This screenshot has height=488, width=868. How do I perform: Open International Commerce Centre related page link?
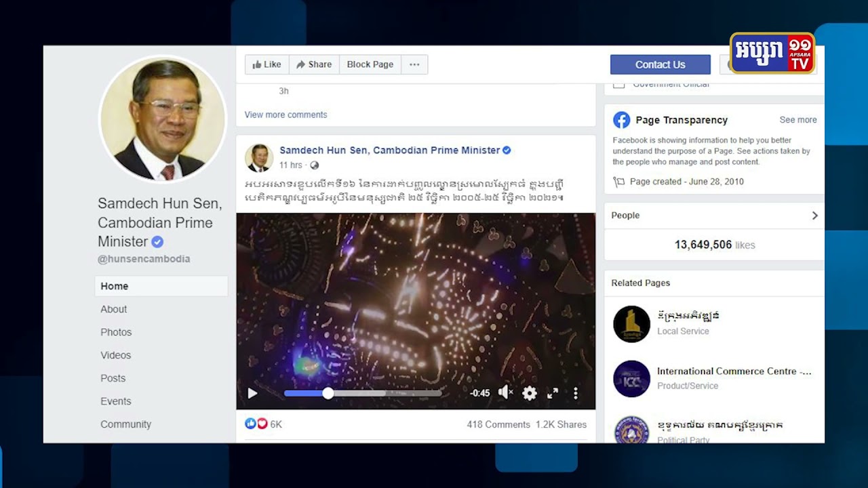(x=734, y=371)
